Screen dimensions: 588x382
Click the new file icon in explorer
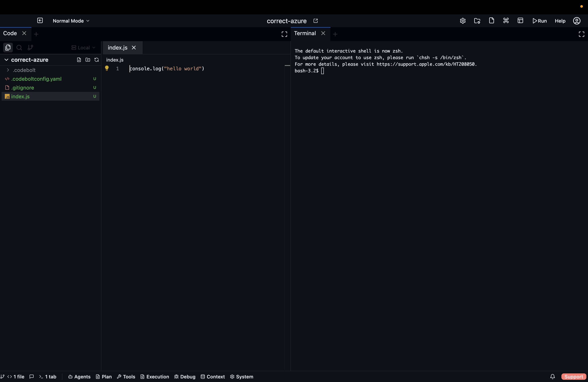[79, 60]
